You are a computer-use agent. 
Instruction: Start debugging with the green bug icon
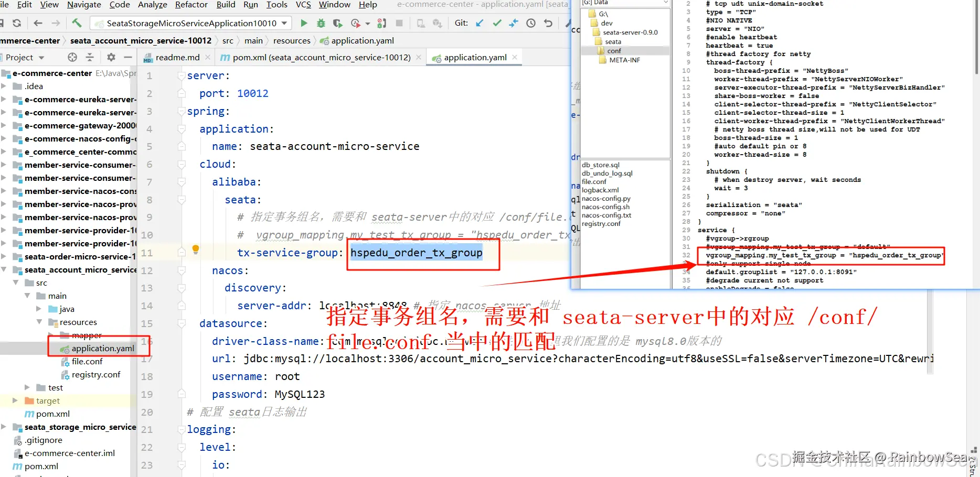click(321, 23)
